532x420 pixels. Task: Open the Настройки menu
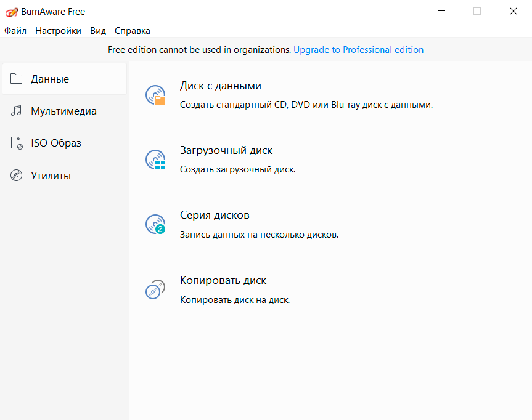[x=58, y=31]
